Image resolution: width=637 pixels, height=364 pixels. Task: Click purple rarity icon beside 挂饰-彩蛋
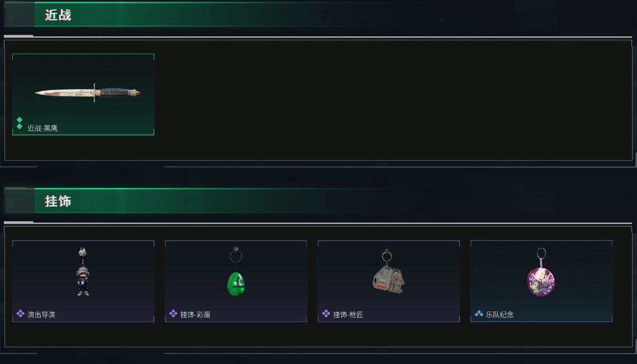click(x=173, y=314)
